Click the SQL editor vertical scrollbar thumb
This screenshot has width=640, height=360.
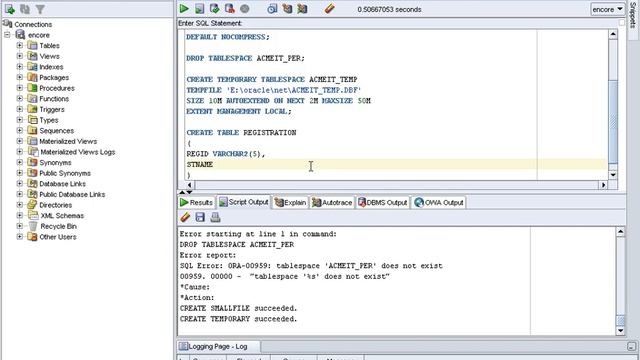coord(613,121)
